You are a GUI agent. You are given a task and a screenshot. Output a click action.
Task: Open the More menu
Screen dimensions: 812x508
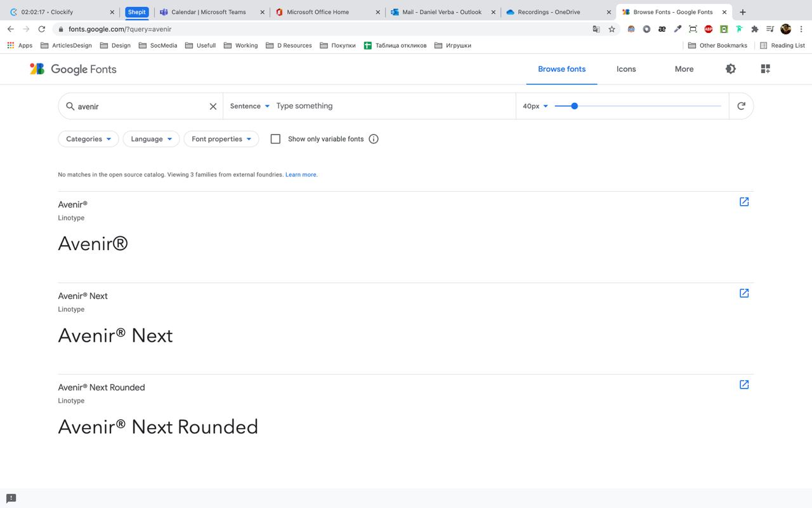pos(684,69)
